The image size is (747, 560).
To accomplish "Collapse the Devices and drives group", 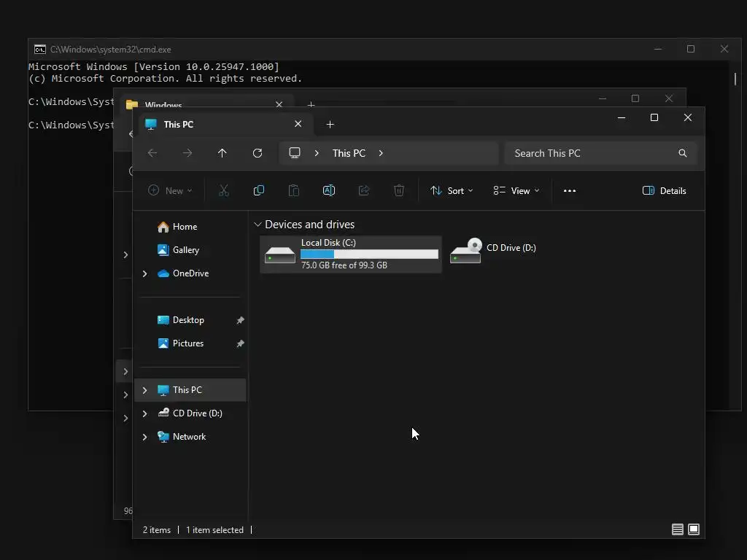I will pos(258,225).
